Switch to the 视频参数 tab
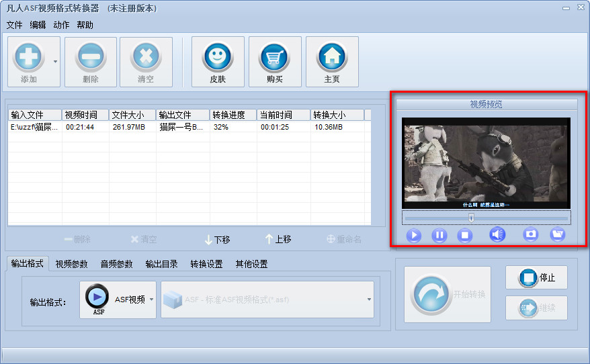This screenshot has height=364, width=590. click(x=71, y=264)
